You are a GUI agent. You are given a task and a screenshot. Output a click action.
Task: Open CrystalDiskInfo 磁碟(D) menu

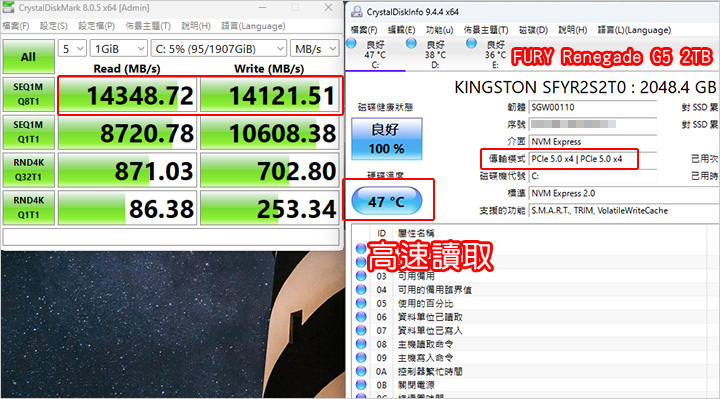coord(533,30)
